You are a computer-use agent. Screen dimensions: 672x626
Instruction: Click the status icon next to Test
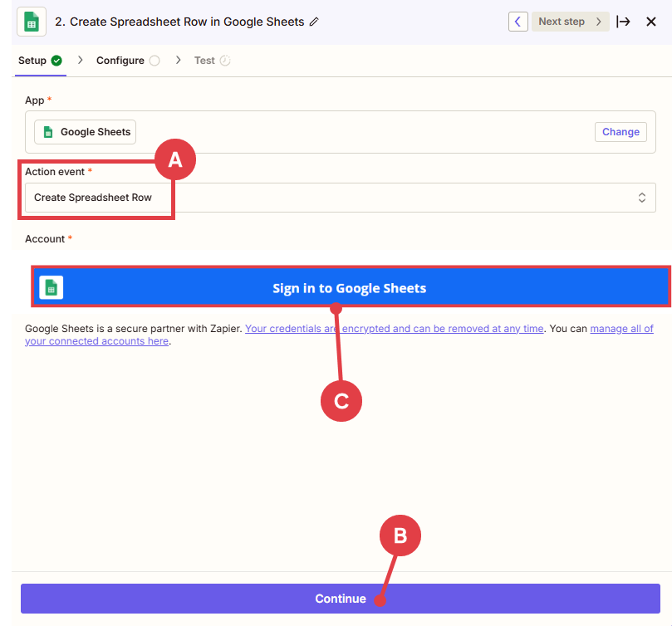[x=225, y=61]
